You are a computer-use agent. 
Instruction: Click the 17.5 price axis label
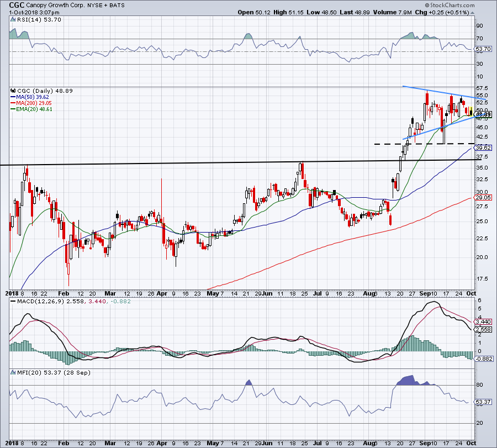click(x=482, y=279)
